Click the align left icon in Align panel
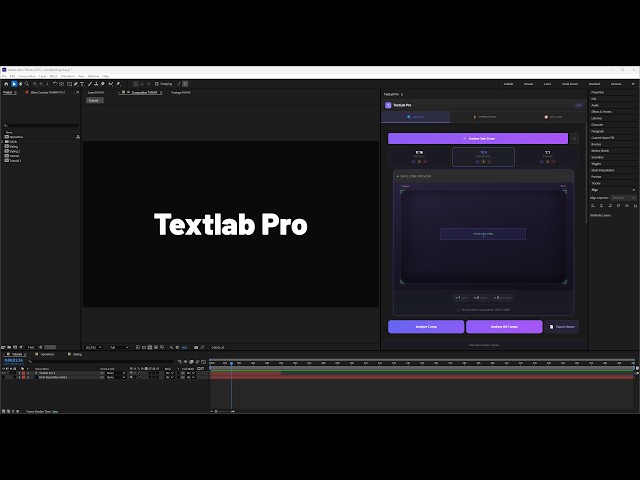Image resolution: width=640 pixels, height=480 pixels. (593, 206)
